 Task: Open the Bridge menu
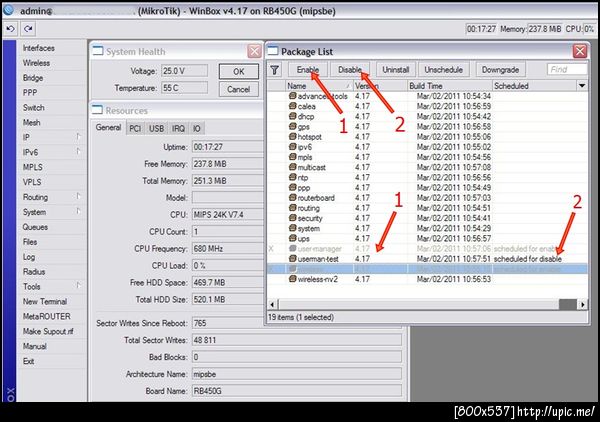pyautogui.click(x=33, y=78)
